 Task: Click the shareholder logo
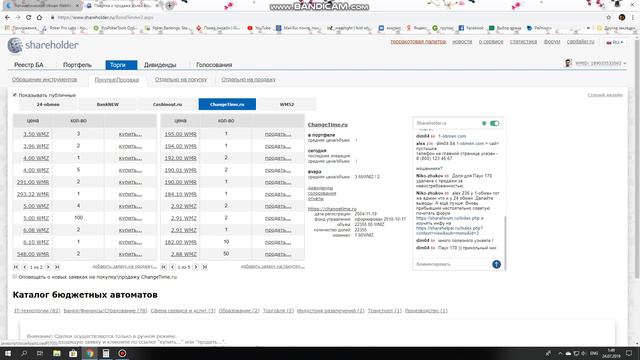[43, 45]
